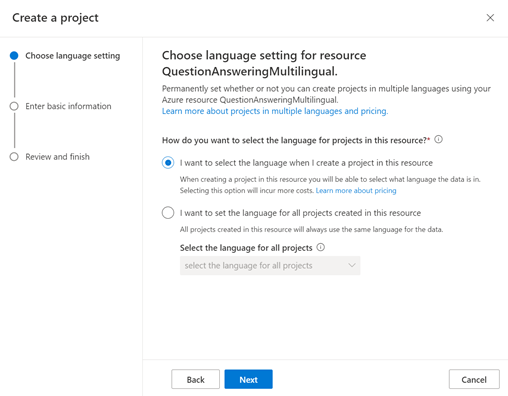Click info icon next to Select the language for all projects
Screen dimensions: 508x396
pyautogui.click(x=321, y=247)
